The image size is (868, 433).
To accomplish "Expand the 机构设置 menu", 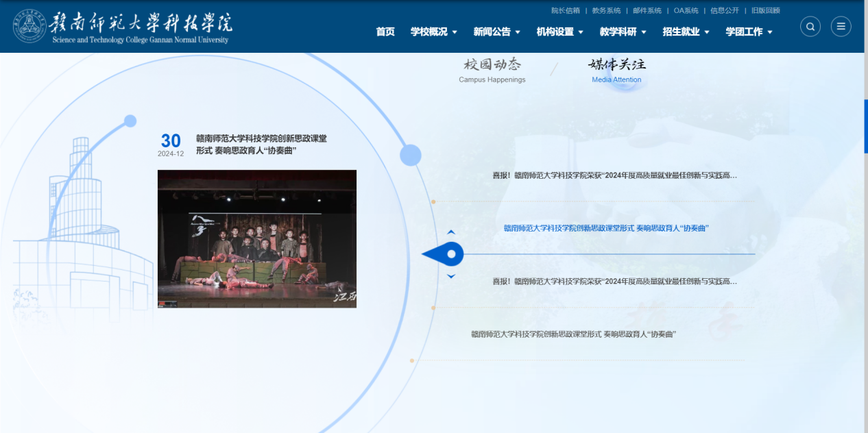I will click(x=560, y=32).
